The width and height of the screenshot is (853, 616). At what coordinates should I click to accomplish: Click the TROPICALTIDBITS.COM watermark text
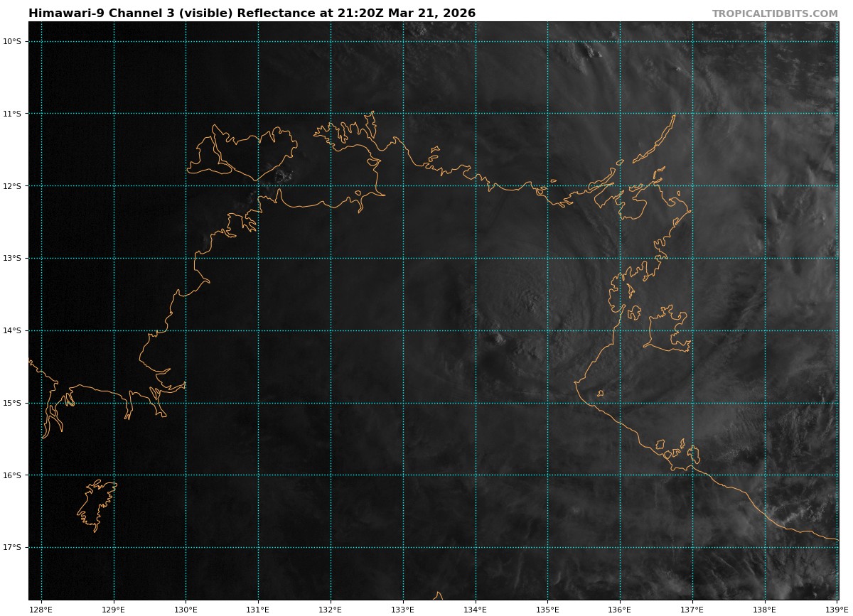[775, 13]
